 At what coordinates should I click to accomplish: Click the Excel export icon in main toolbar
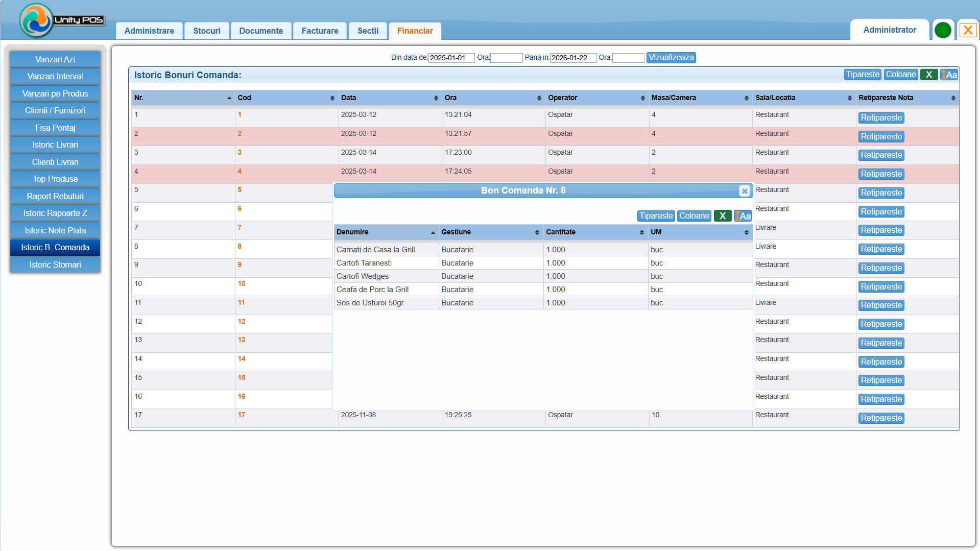coord(928,75)
